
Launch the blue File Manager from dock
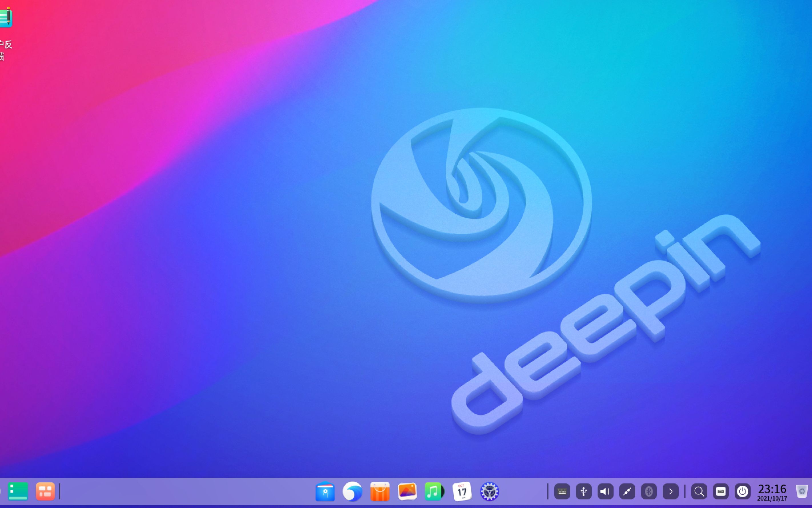[x=325, y=491]
